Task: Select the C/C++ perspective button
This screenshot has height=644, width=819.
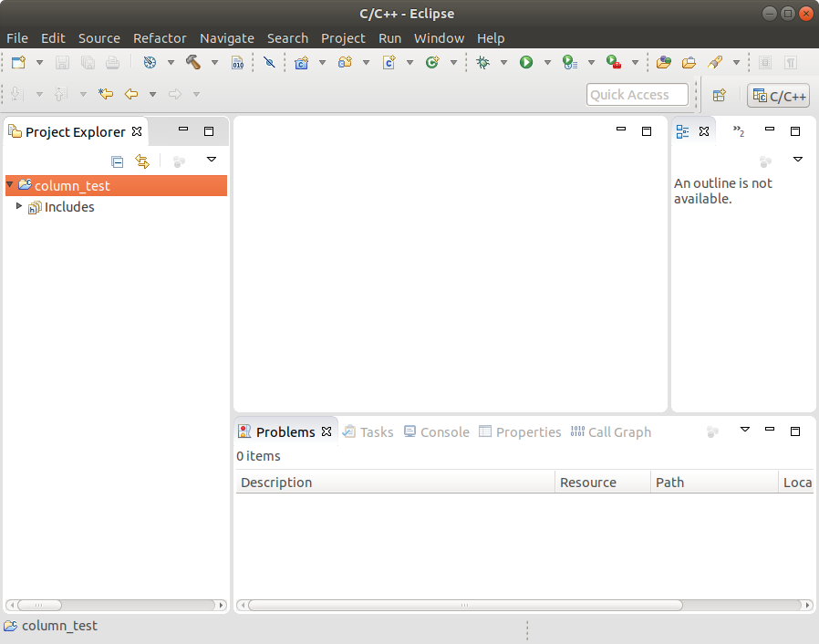Action: coord(778,96)
